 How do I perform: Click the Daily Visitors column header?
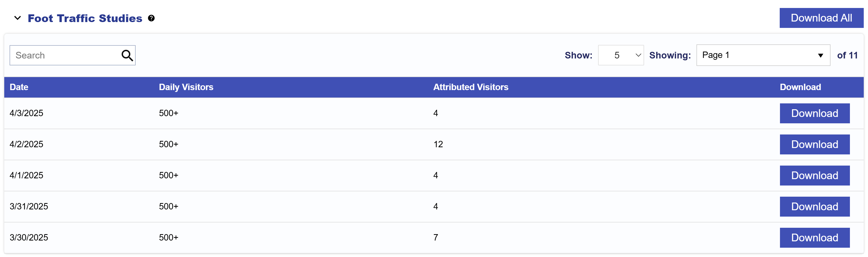pos(186,87)
